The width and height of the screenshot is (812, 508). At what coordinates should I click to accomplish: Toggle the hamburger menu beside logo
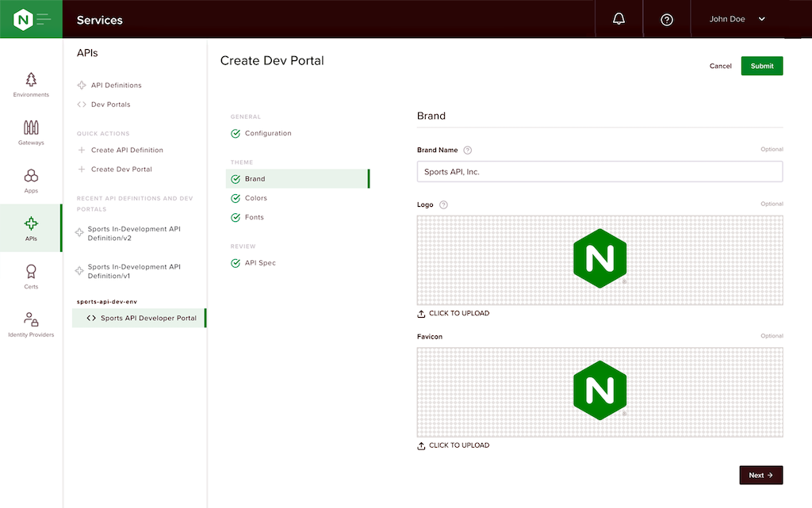tap(44, 20)
